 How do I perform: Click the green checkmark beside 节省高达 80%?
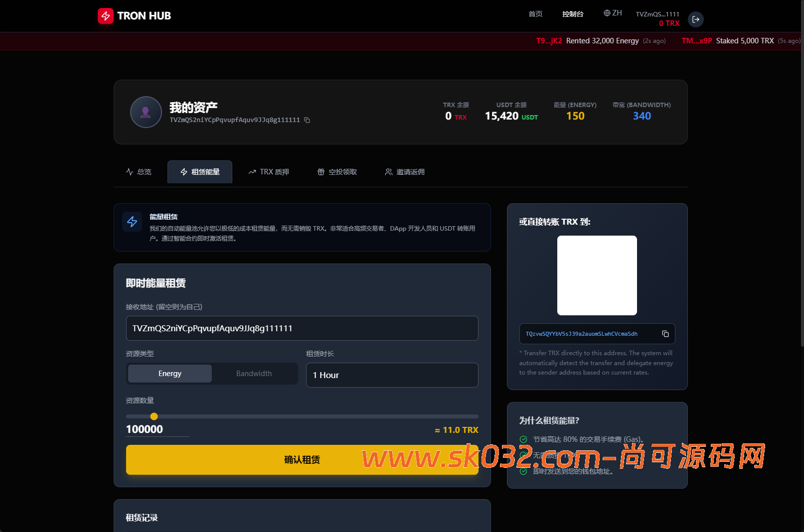[523, 439]
